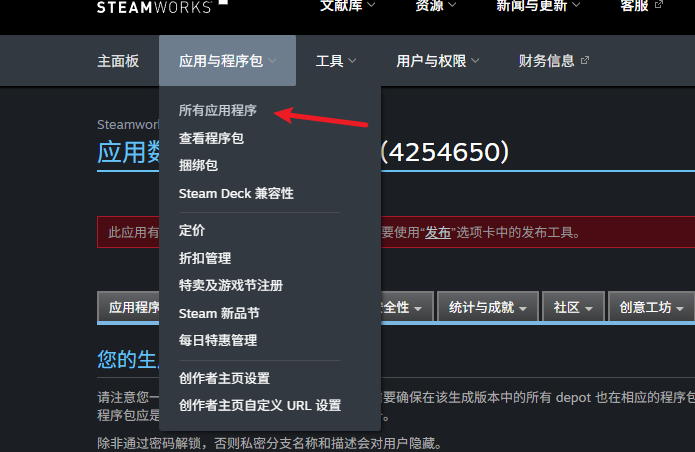Go to 主面板 tab

[118, 61]
